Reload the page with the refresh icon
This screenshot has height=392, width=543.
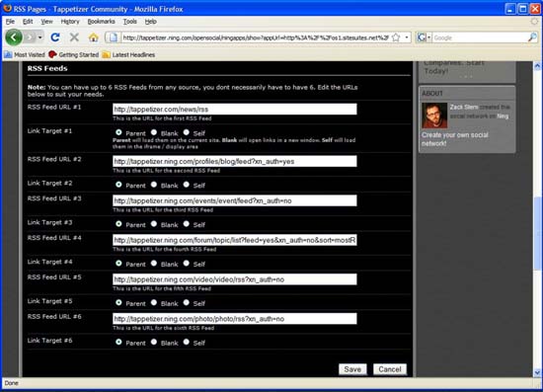(x=55, y=38)
